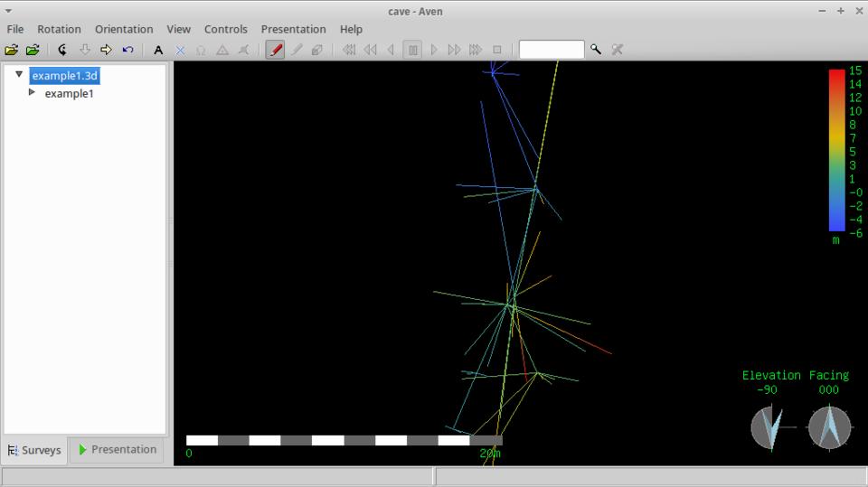Viewport: 868px width, 487px height.
Task: Open the Presentation menu
Action: tap(293, 29)
